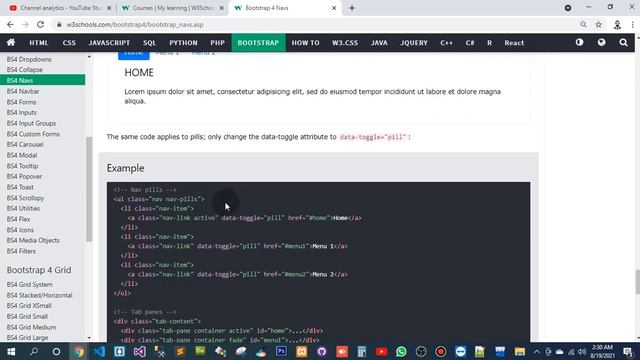Open Visual Studio from taskbar
This screenshot has height=360, width=640.
[x=139, y=351]
